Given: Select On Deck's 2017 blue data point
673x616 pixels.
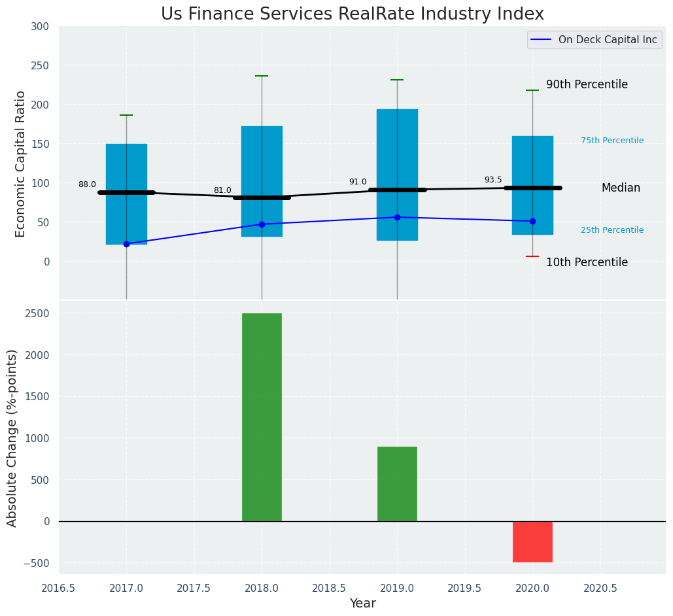Looking at the screenshot, I should pos(126,244).
